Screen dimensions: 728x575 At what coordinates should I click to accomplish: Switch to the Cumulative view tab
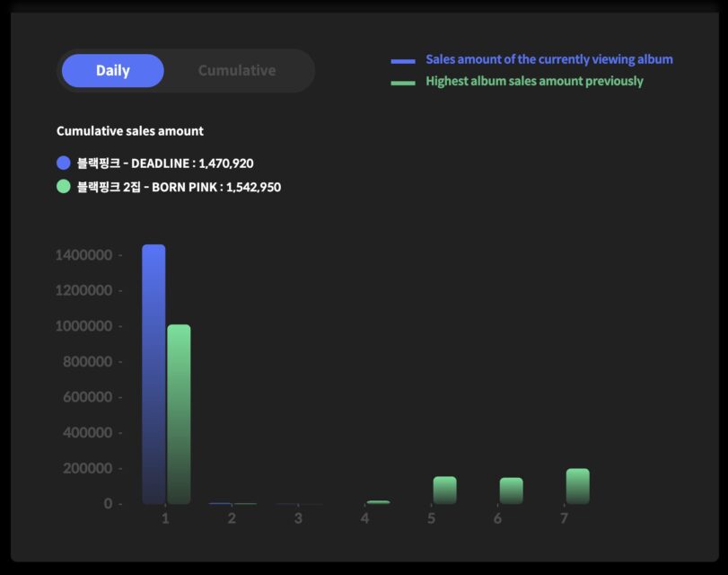[237, 71]
